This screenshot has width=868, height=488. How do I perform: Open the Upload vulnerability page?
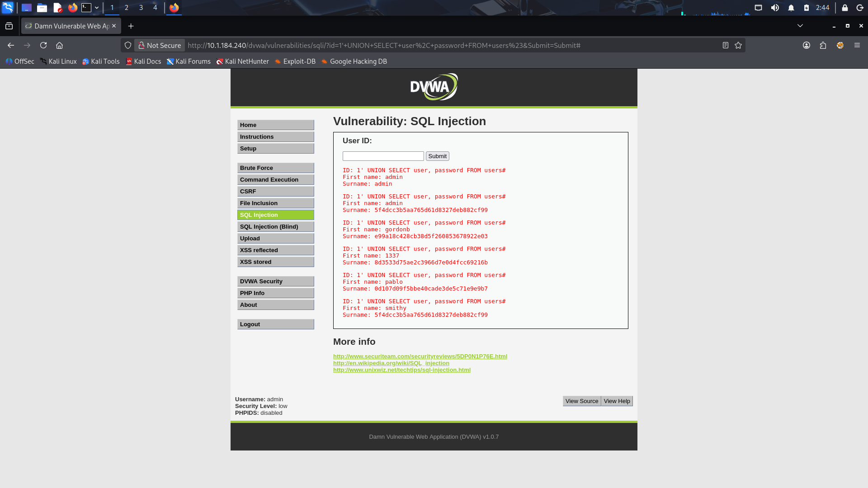pos(276,239)
